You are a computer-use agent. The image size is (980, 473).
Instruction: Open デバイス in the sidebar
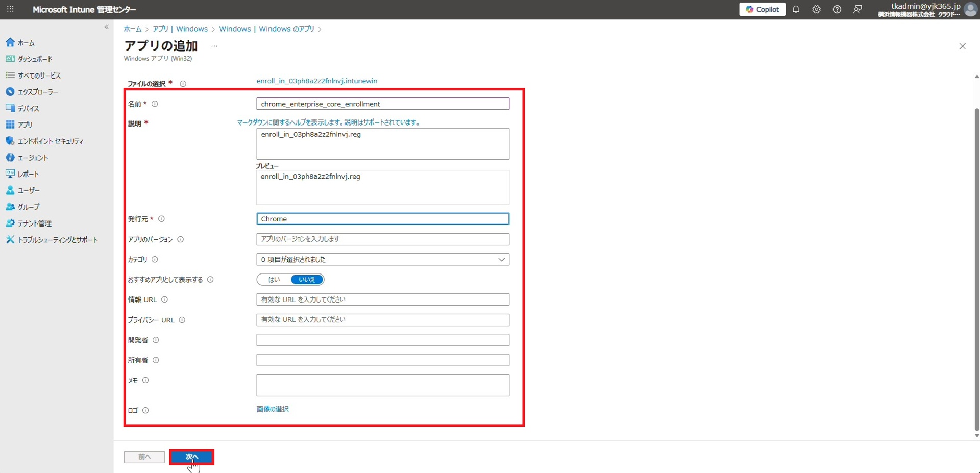(28, 108)
